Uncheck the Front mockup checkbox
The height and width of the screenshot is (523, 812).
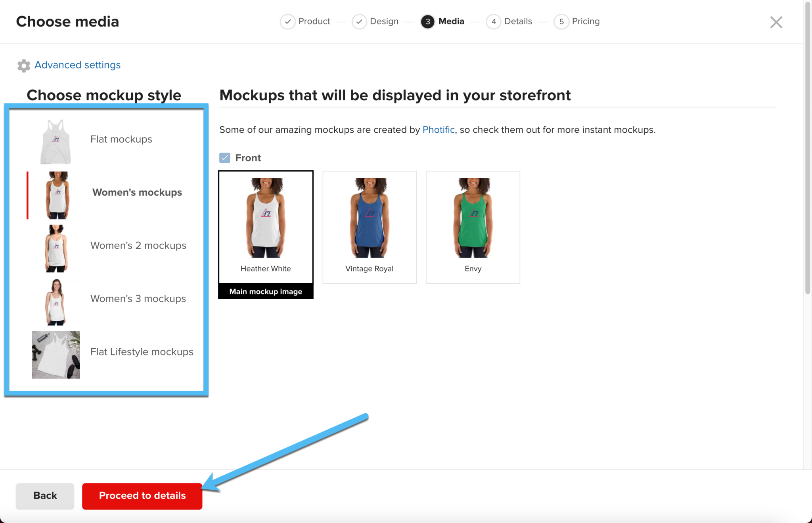click(224, 158)
